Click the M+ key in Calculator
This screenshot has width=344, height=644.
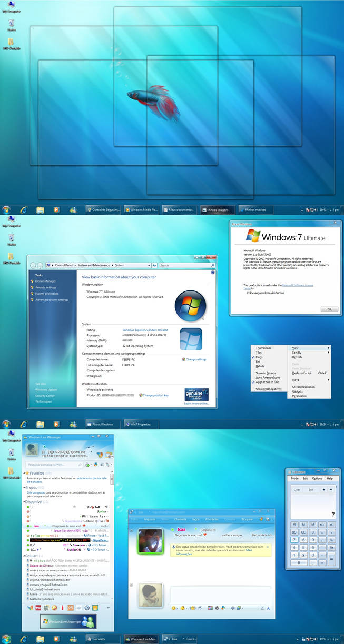(x=322, y=525)
